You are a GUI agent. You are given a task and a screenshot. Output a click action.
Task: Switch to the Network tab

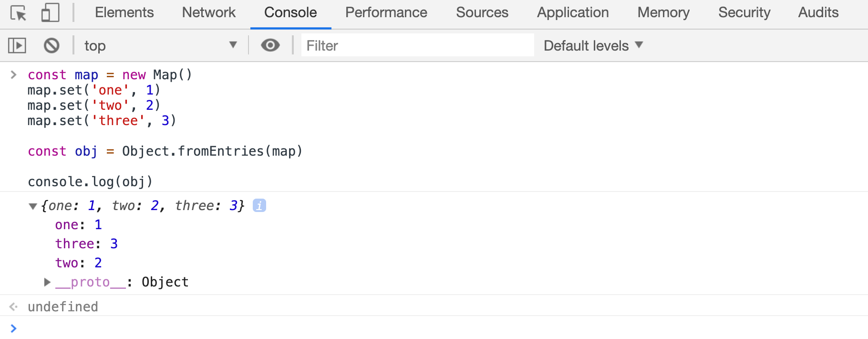pyautogui.click(x=209, y=12)
